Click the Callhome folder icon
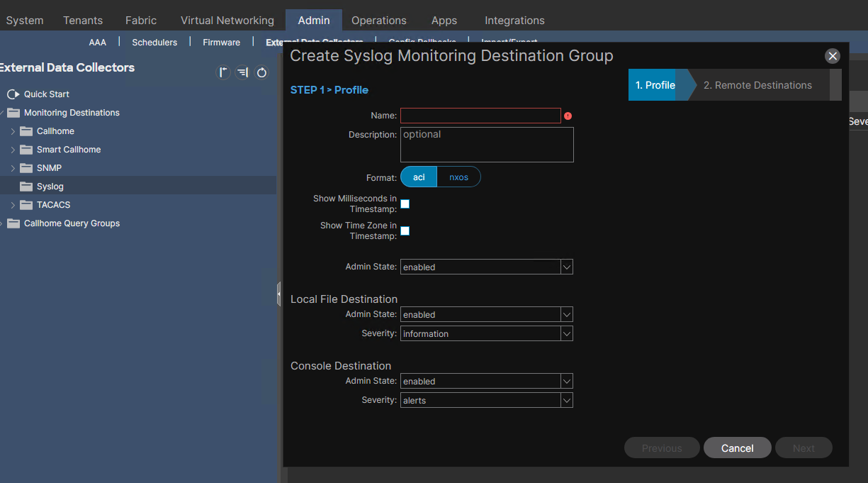The height and width of the screenshot is (483, 868). (x=26, y=131)
